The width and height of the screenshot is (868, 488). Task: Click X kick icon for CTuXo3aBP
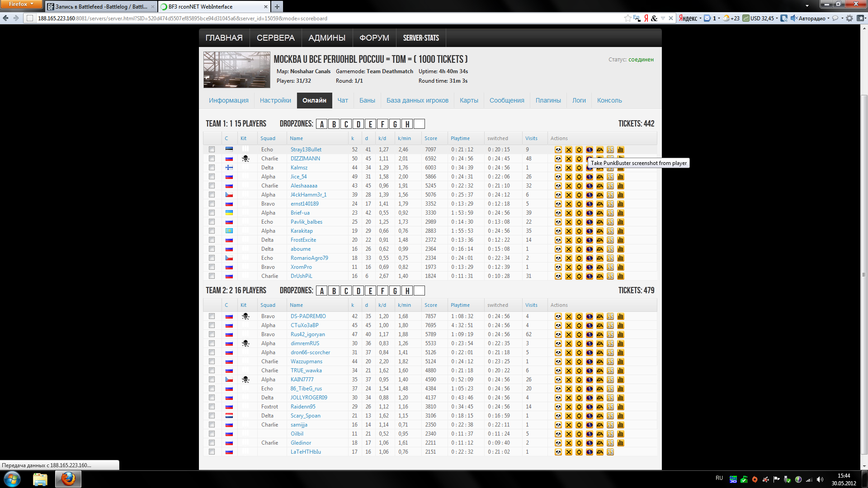click(569, 326)
